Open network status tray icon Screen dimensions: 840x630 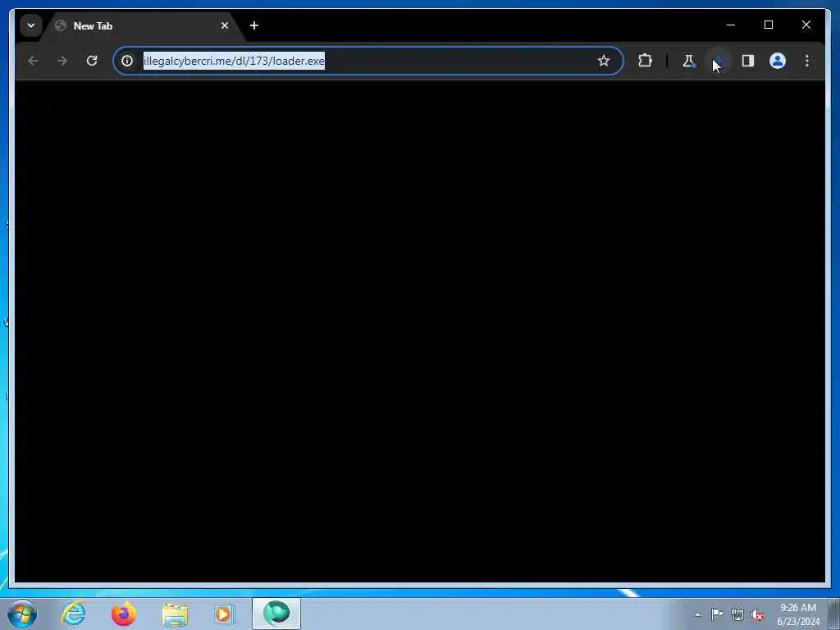pyautogui.click(x=737, y=615)
